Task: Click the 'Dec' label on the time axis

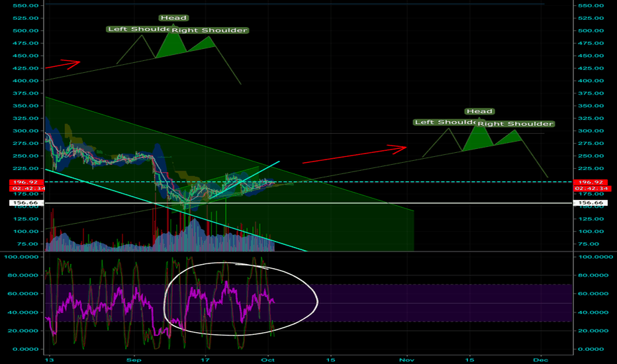Action: pos(541,359)
